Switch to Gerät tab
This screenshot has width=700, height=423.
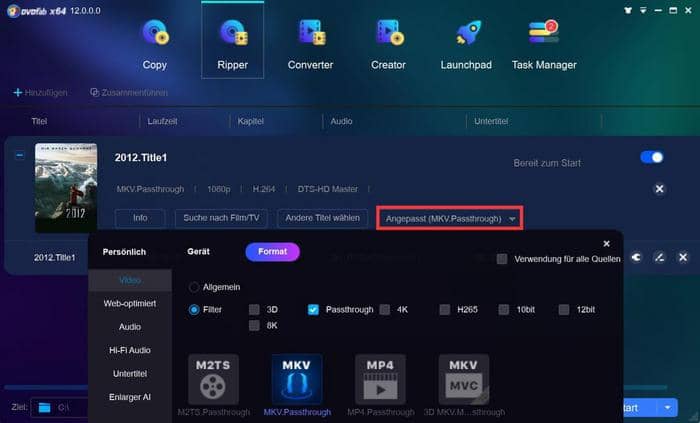point(199,252)
